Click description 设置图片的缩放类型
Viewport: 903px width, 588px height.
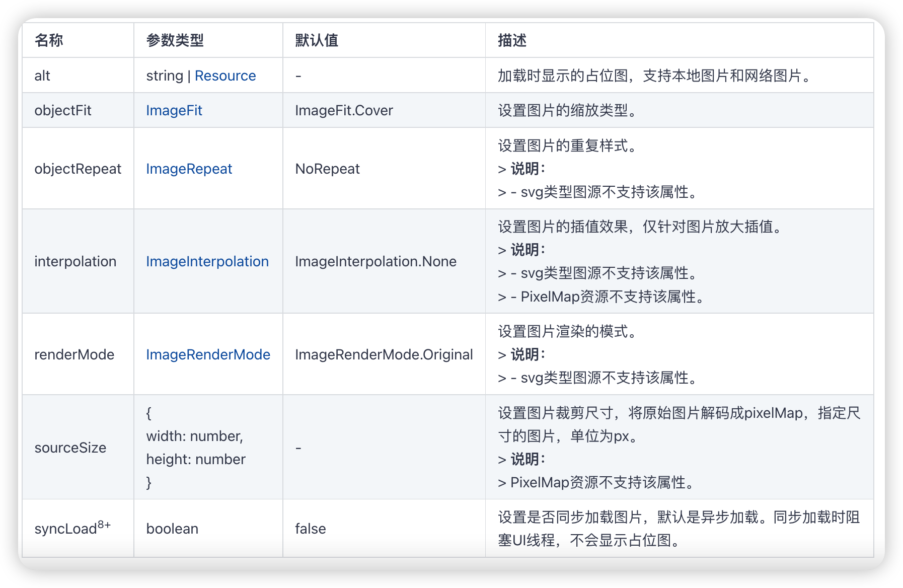[x=568, y=110]
